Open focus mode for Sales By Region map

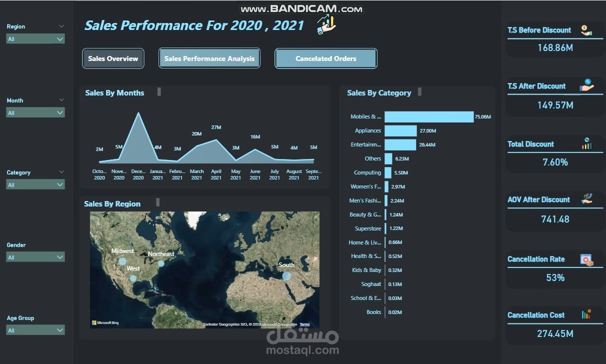click(x=157, y=201)
